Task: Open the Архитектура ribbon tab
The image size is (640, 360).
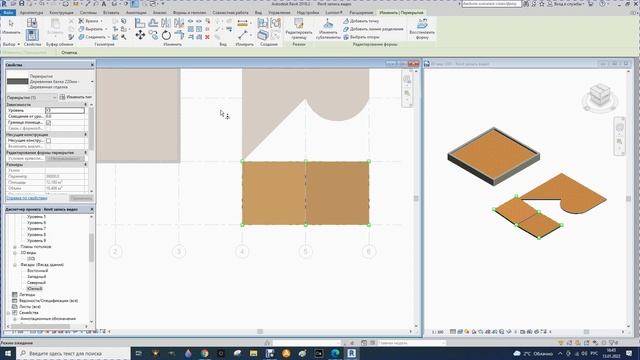Action: tap(31, 13)
